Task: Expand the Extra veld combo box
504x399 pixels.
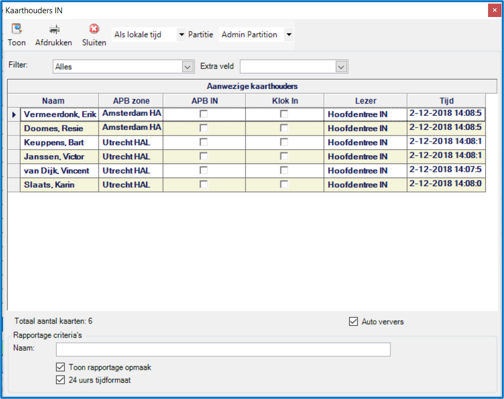Action: click(x=341, y=67)
